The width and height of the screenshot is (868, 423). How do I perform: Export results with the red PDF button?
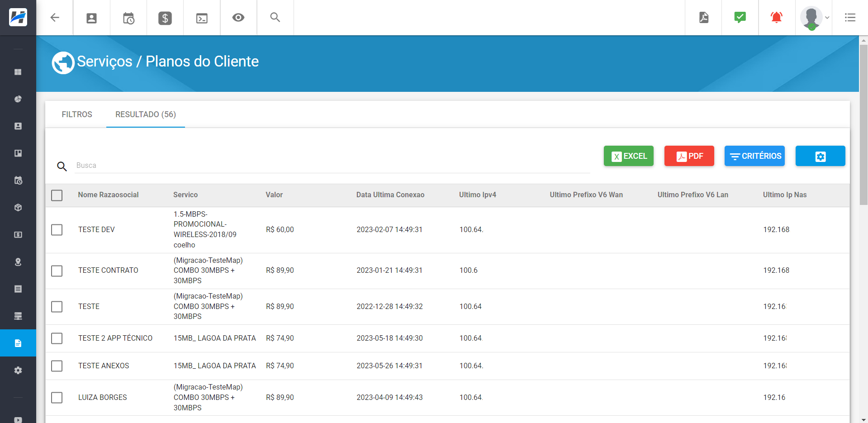click(689, 156)
